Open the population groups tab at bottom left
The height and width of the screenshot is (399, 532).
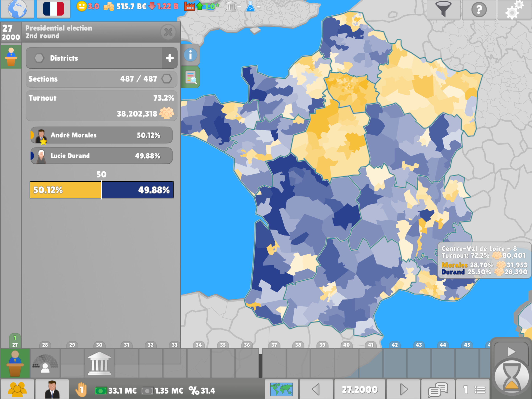click(17, 390)
